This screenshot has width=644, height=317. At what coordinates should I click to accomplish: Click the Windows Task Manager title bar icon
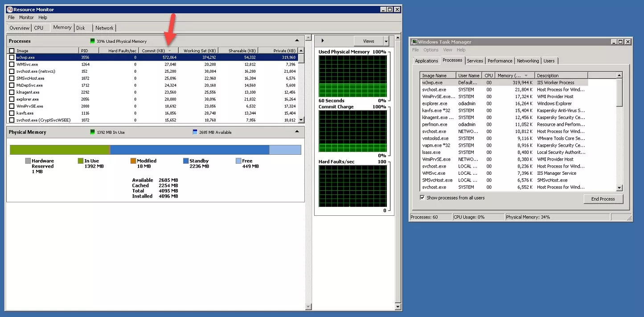pos(414,42)
